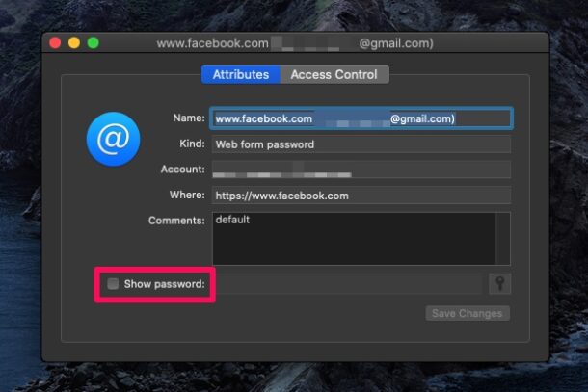Enable the Show password checkbox

(x=113, y=284)
